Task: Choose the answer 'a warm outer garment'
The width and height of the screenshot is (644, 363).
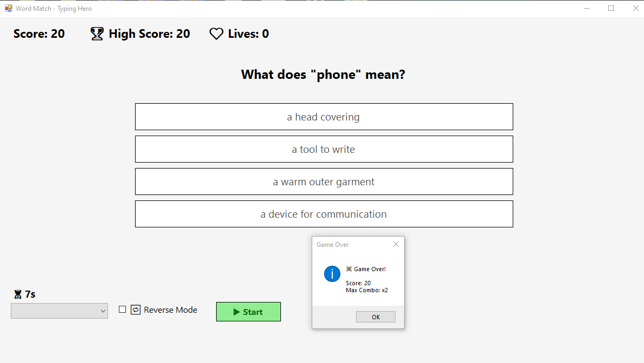Action: [324, 181]
